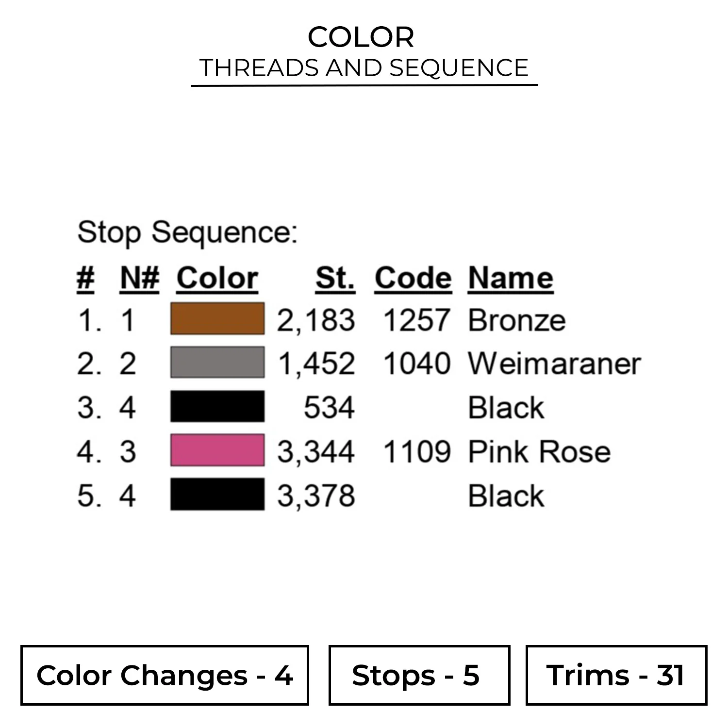Click the Weimaraner thread name

pos(554,364)
